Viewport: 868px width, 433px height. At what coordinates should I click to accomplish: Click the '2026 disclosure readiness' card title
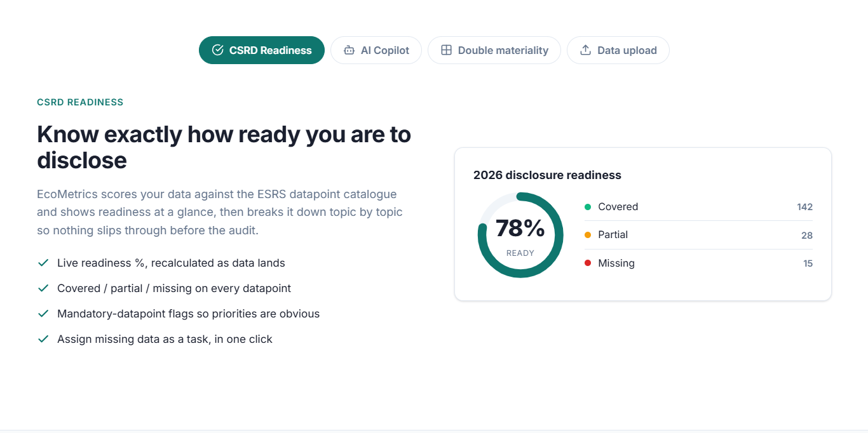pyautogui.click(x=547, y=175)
